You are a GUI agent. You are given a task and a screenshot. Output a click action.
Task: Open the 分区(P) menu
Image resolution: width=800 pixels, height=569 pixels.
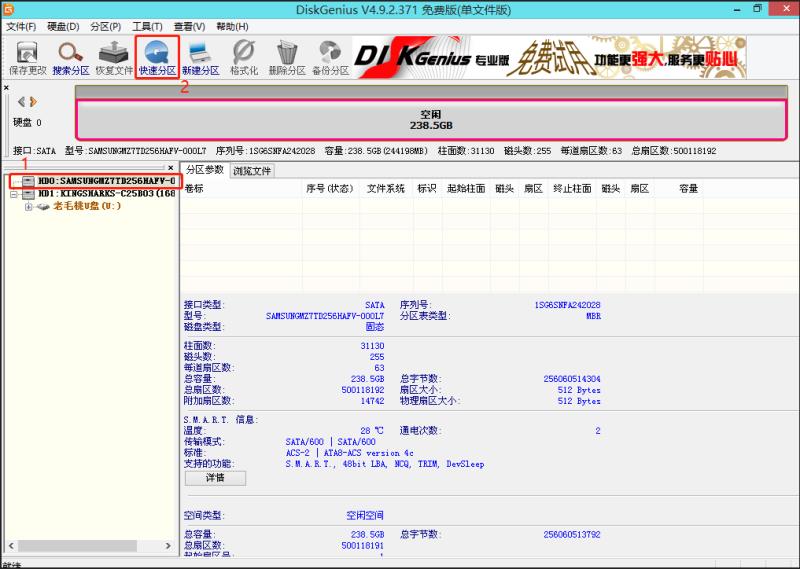106,27
